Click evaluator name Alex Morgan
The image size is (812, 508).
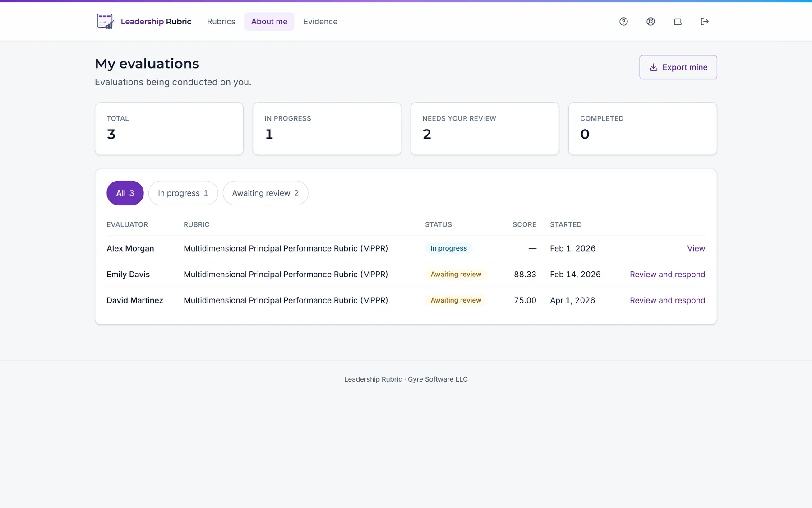(x=130, y=248)
